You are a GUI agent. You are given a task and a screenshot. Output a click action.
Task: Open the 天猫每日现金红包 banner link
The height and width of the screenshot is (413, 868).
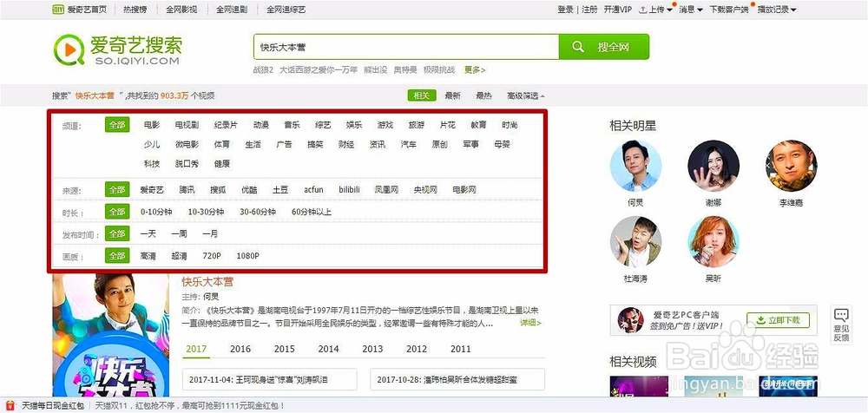tap(53, 406)
